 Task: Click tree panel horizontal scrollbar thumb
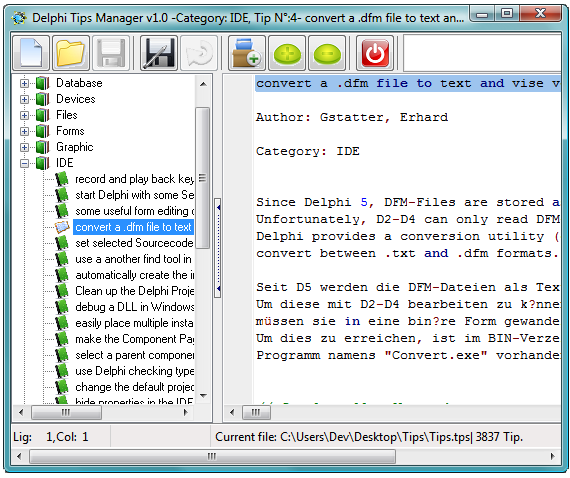(x=66, y=412)
